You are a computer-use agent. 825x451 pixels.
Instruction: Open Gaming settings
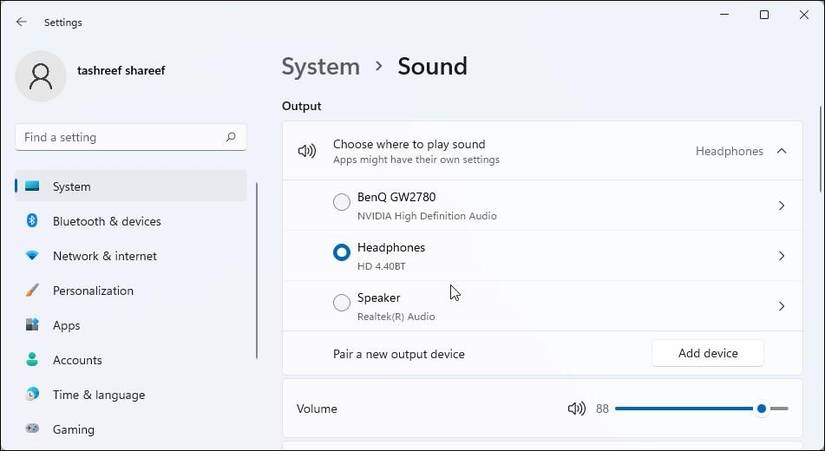[130, 429]
